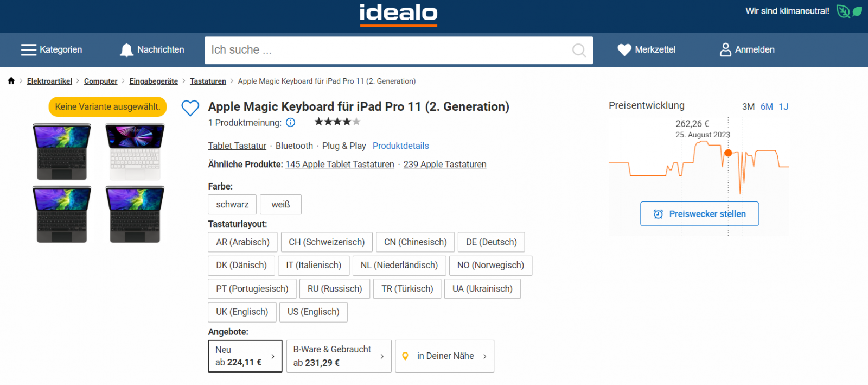Viewport: 868px width, 385px height.
Task: Switch price chart to 6M
Action: tap(767, 107)
